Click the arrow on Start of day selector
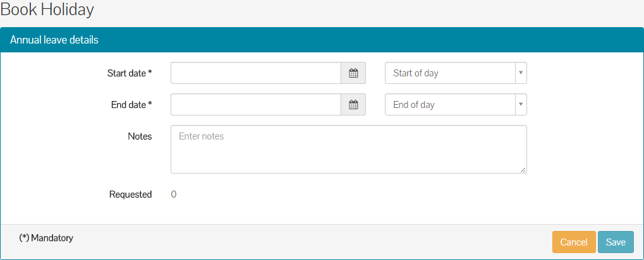The width and height of the screenshot is (644, 260). [520, 73]
